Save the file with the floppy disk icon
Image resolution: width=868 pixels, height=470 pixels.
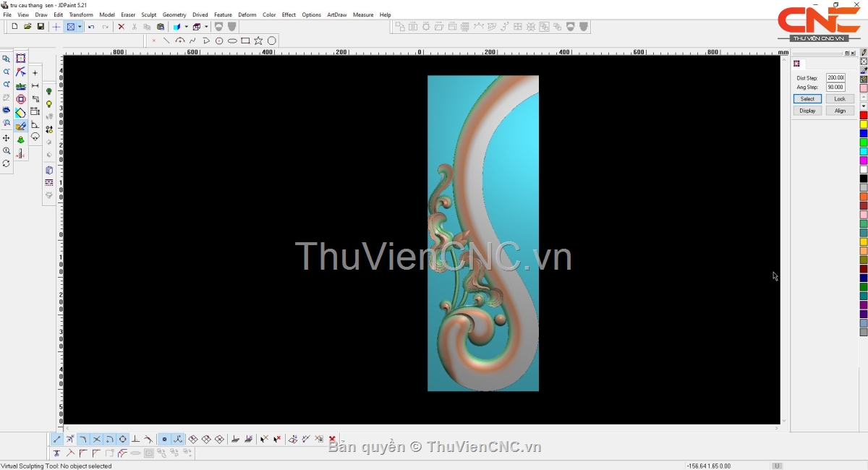click(41, 27)
